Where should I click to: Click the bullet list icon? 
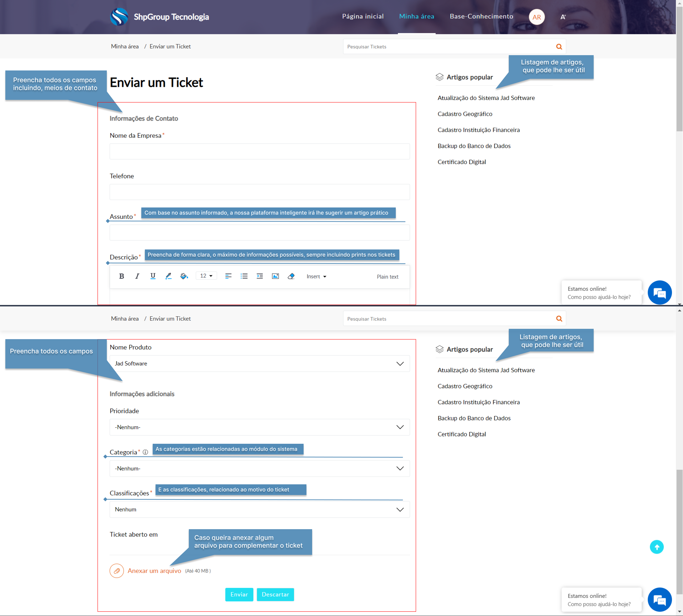pyautogui.click(x=244, y=276)
